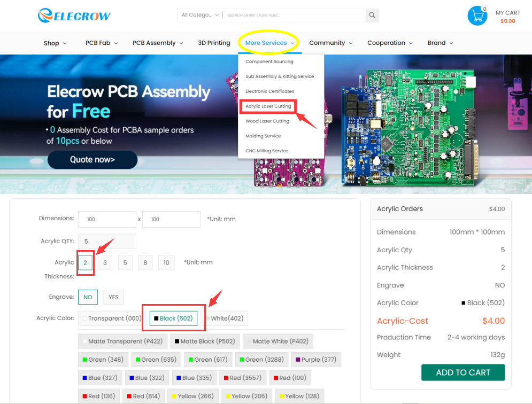532x404 pixels.
Task: Choose Yellow (206) color
Action: (246, 396)
